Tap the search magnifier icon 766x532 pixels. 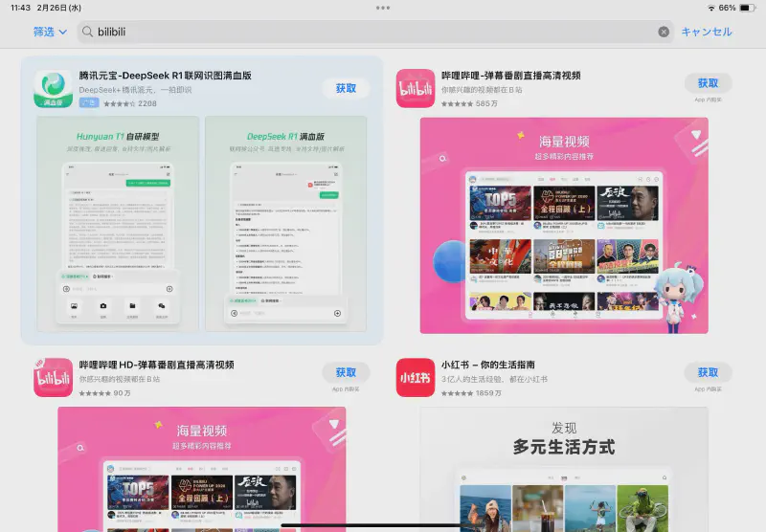click(x=88, y=32)
